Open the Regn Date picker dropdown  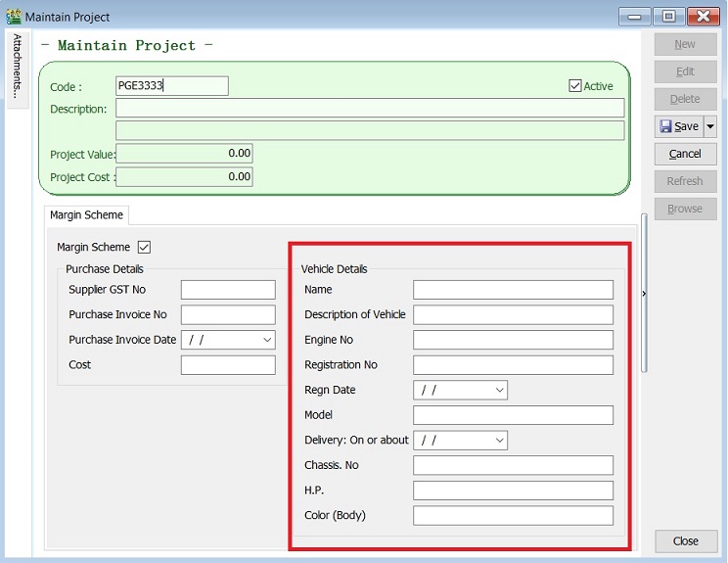(x=499, y=390)
